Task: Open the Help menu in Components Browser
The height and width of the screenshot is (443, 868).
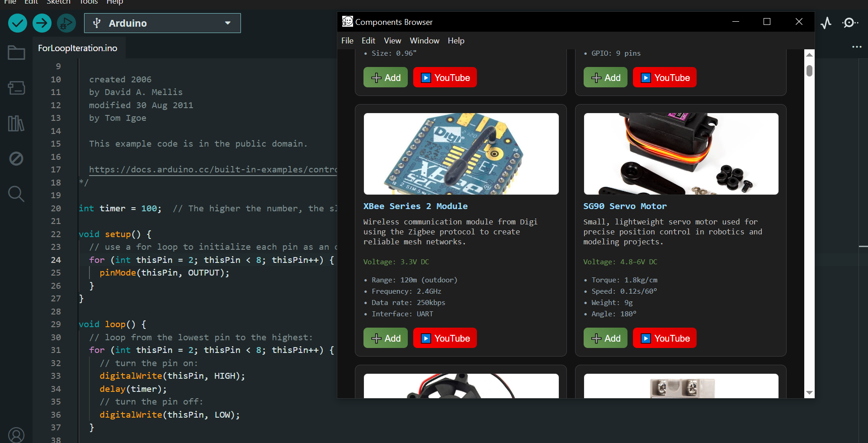Action: coord(456,41)
